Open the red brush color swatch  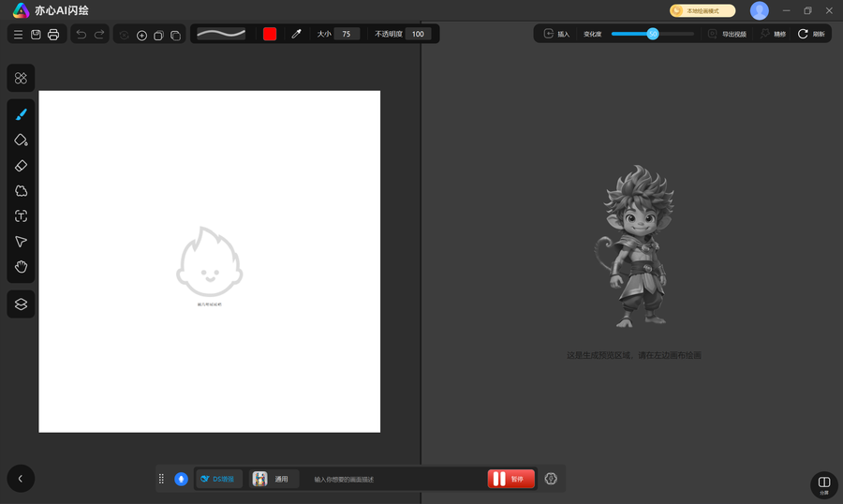tap(270, 34)
